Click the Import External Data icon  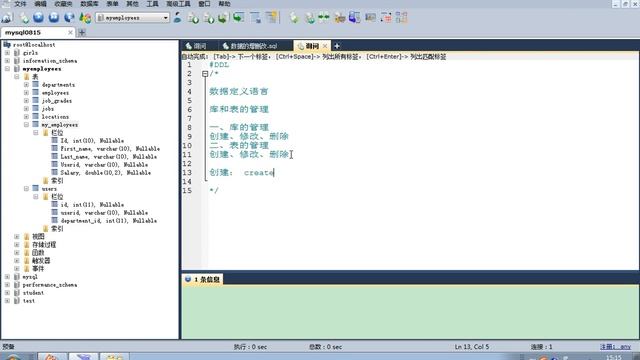pyautogui.click(x=193, y=18)
